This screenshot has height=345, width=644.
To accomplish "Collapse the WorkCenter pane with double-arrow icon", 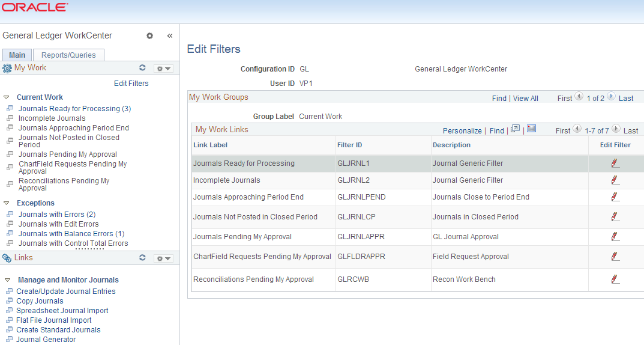I will 170,36.
